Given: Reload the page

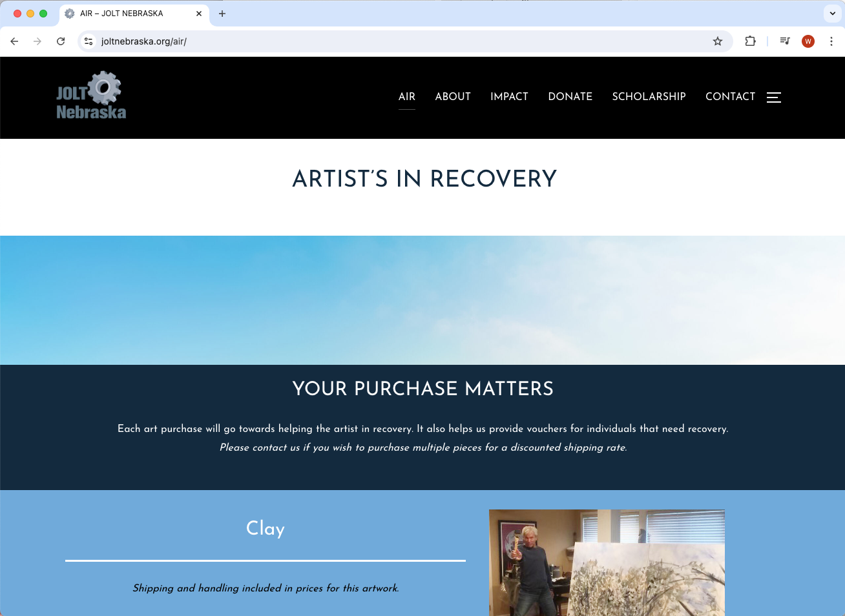Looking at the screenshot, I should click(x=61, y=41).
